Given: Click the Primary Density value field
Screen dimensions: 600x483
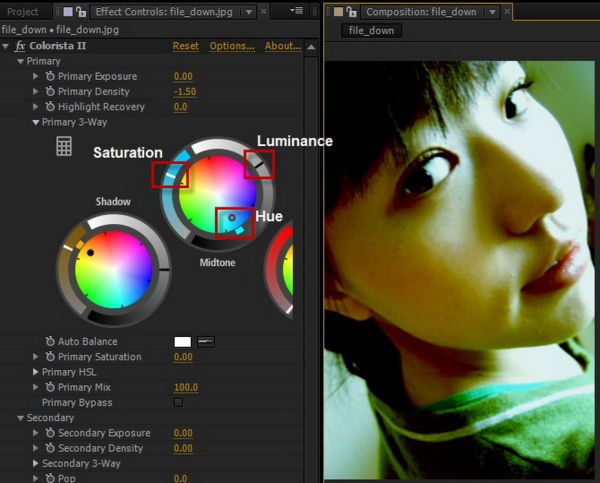Looking at the screenshot, I should (184, 92).
